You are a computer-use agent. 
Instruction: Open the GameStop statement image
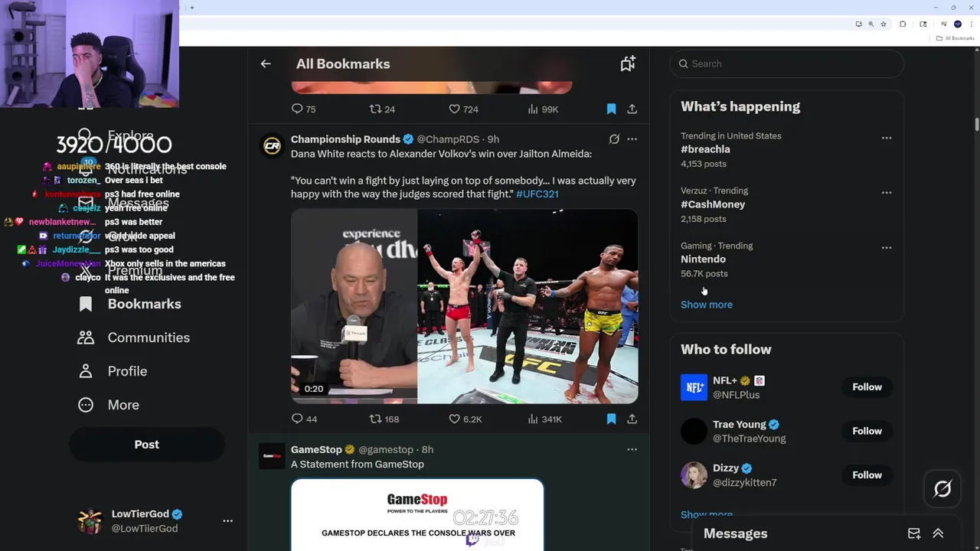coord(417,514)
